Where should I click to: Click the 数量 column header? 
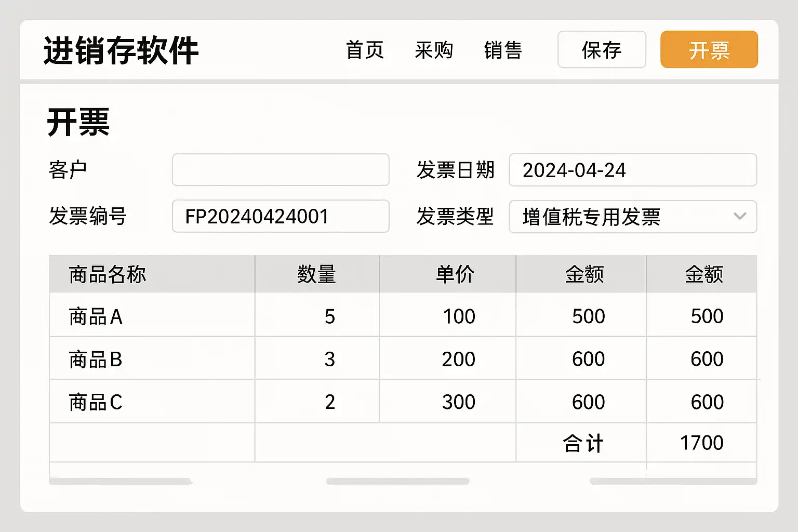tap(316, 274)
